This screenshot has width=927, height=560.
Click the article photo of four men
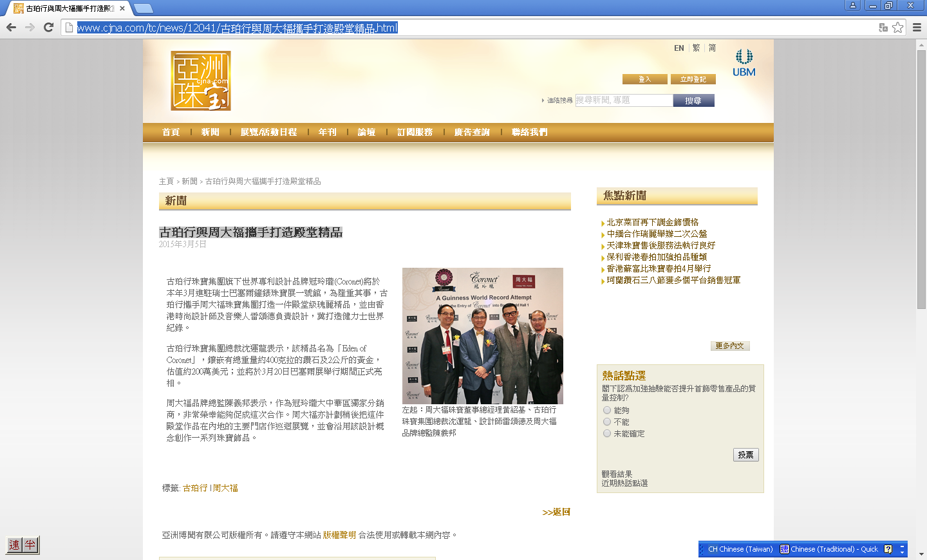pos(483,336)
